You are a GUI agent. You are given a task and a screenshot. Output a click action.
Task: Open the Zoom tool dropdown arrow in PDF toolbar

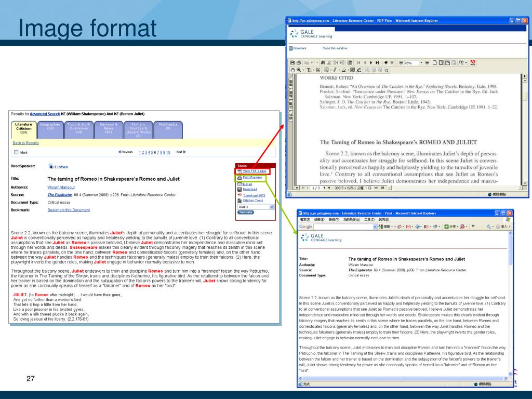(303, 70)
